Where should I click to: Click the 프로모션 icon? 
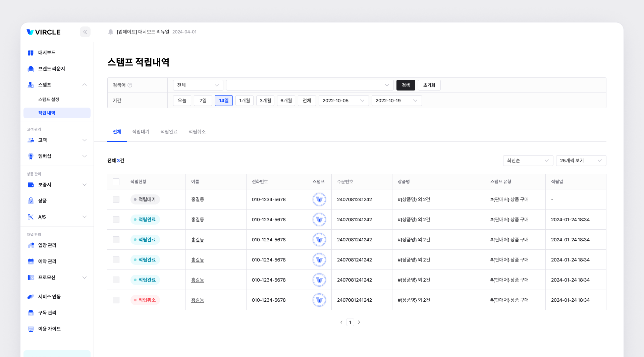point(31,278)
